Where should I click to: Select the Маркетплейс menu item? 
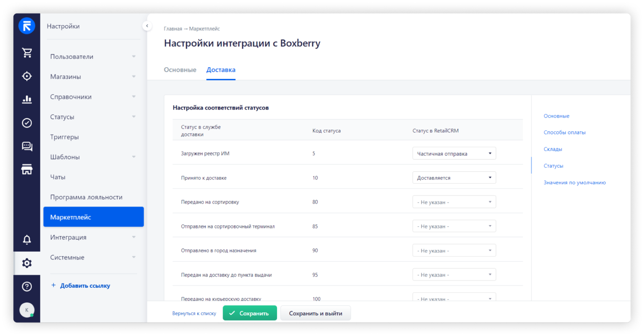93,217
